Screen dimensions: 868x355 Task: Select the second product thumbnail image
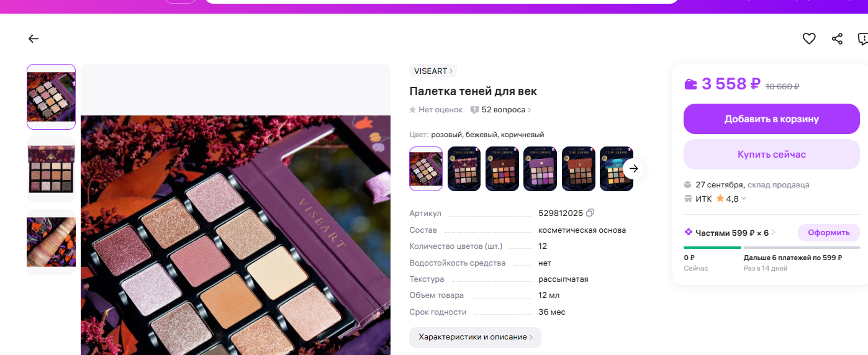(x=51, y=169)
